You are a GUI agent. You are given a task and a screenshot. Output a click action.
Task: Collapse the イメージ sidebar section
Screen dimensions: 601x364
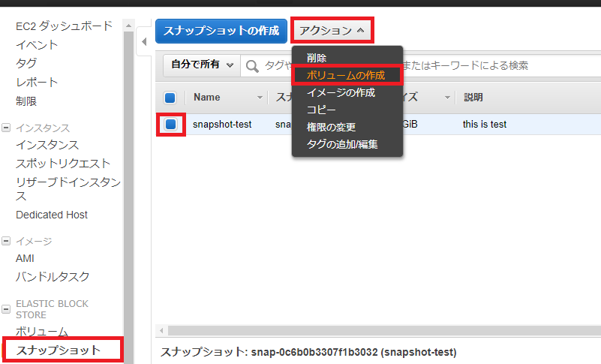(x=6, y=241)
